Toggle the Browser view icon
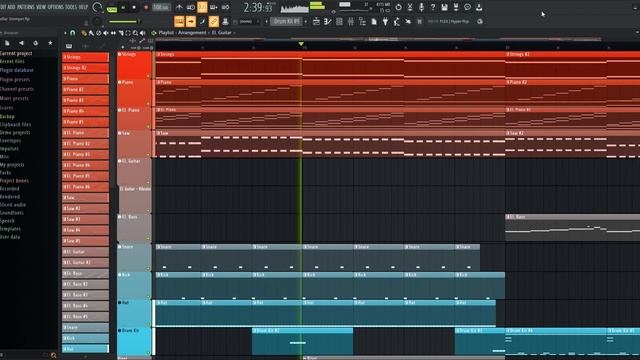 coord(362,21)
